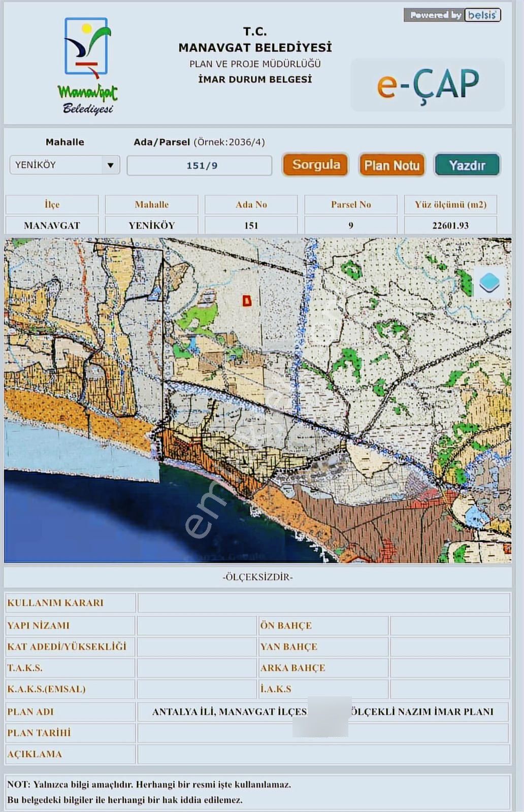This screenshot has height=812, width=524.
Task: Click the Parsel No column header
Action: [350, 205]
